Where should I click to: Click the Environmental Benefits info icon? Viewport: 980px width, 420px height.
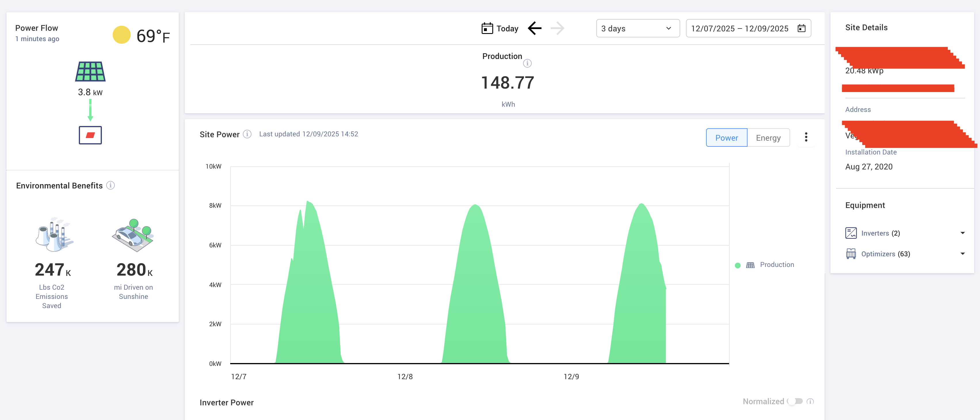click(x=110, y=185)
